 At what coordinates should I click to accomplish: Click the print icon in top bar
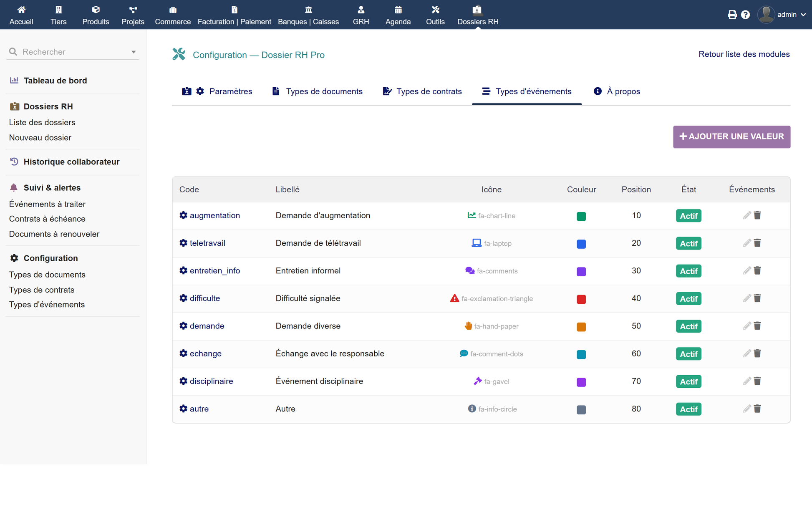[x=732, y=15]
